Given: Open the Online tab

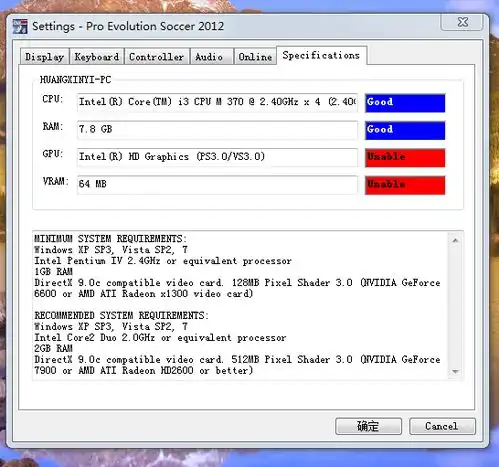Looking at the screenshot, I should [255, 57].
